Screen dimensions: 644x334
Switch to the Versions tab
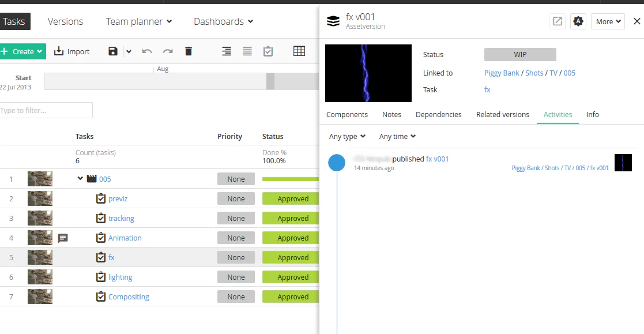pyautogui.click(x=65, y=21)
